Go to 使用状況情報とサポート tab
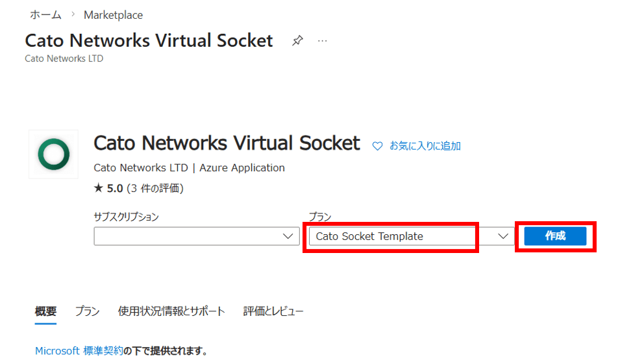This screenshot has height=362, width=644. (171, 311)
